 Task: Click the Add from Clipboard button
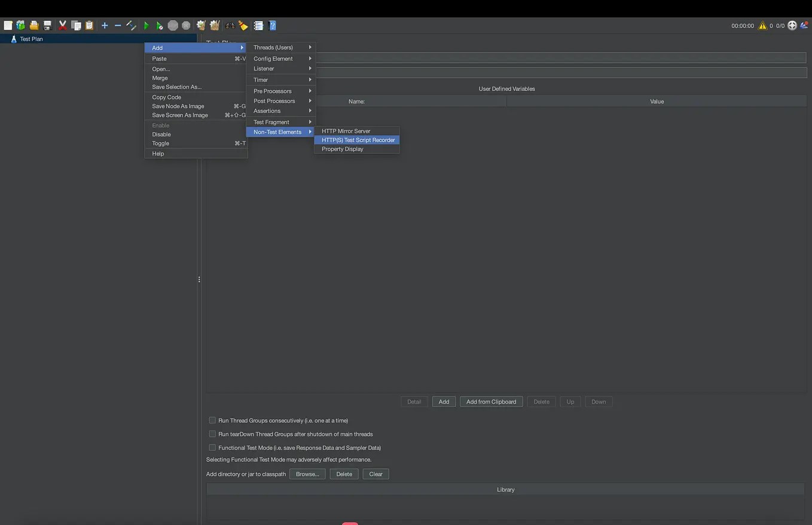click(491, 402)
